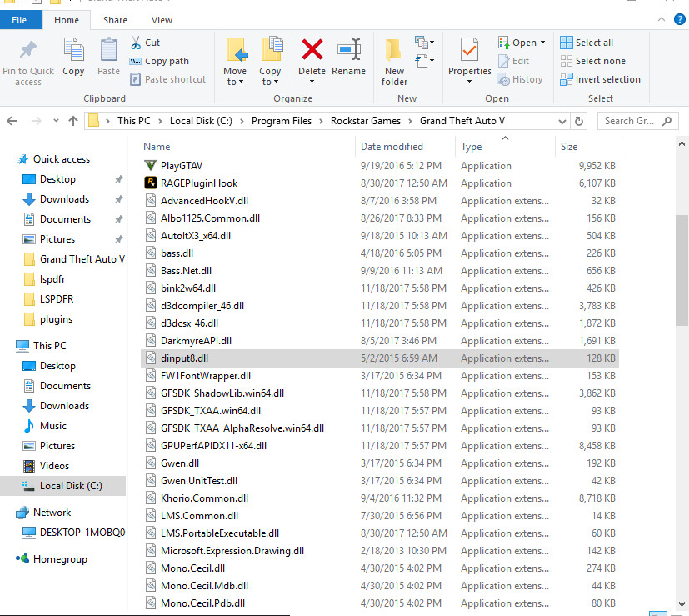Sort files by the Type column
This screenshot has height=616, width=689.
pos(506,147)
